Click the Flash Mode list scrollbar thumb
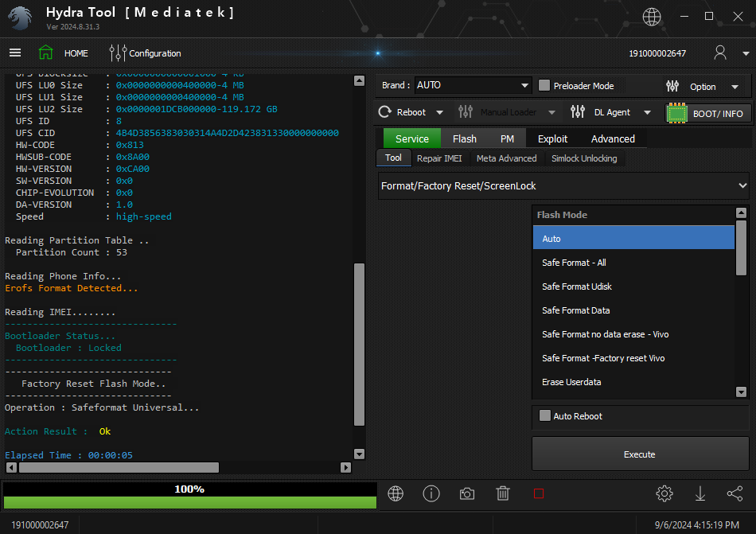The image size is (756, 534). 742,248
